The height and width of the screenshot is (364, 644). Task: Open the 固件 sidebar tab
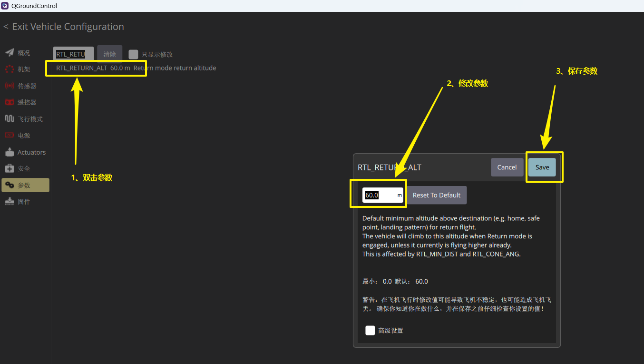point(25,202)
